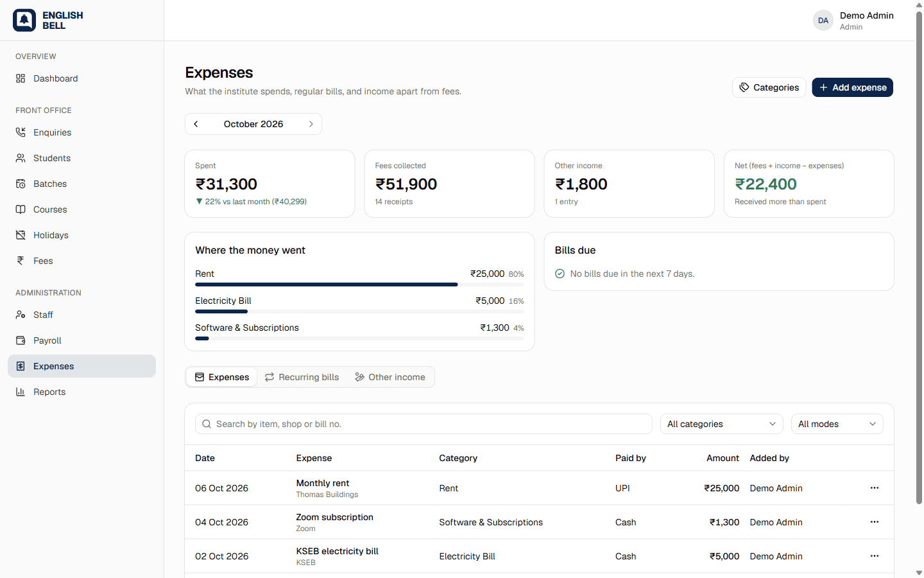Open Staff in Administration

point(81,315)
